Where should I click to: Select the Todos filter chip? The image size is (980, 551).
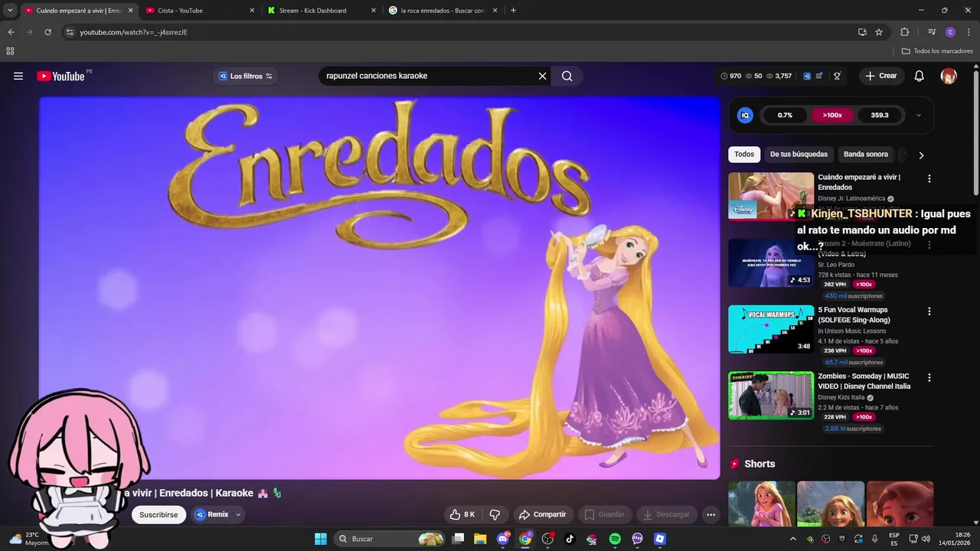pos(744,155)
